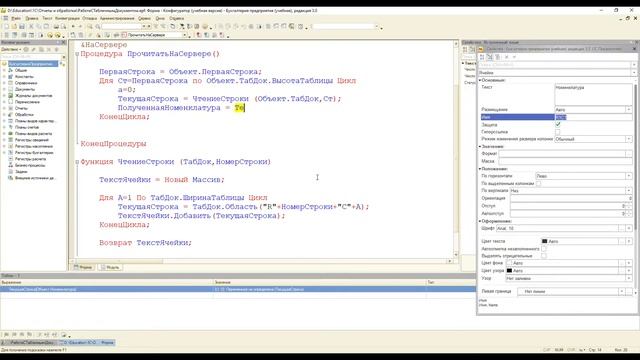Select the Константы tree item
The image size is (640, 360).
click(x=24, y=76)
